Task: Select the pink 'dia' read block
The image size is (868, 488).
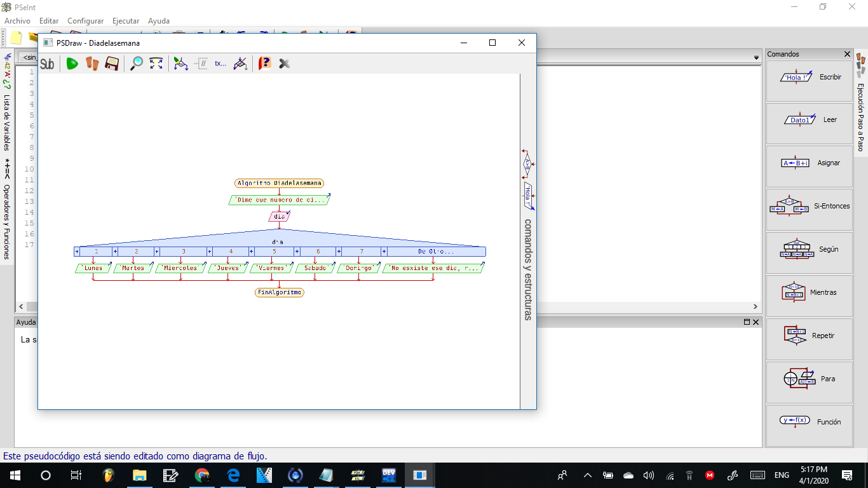Action: tap(280, 217)
